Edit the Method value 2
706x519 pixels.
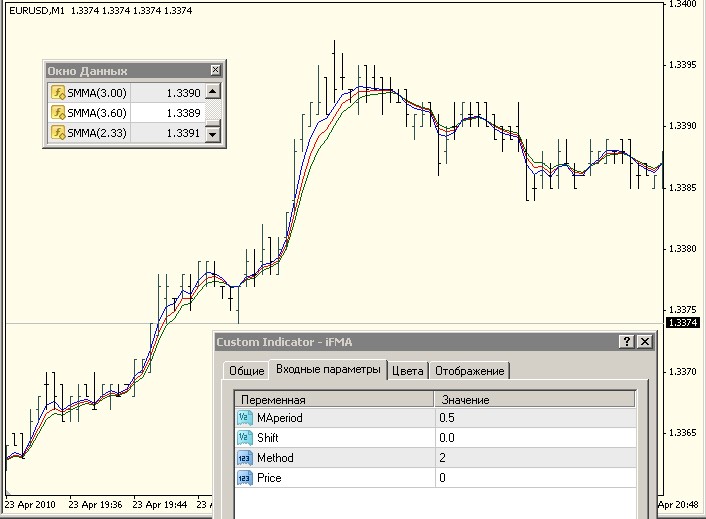[x=535, y=457]
